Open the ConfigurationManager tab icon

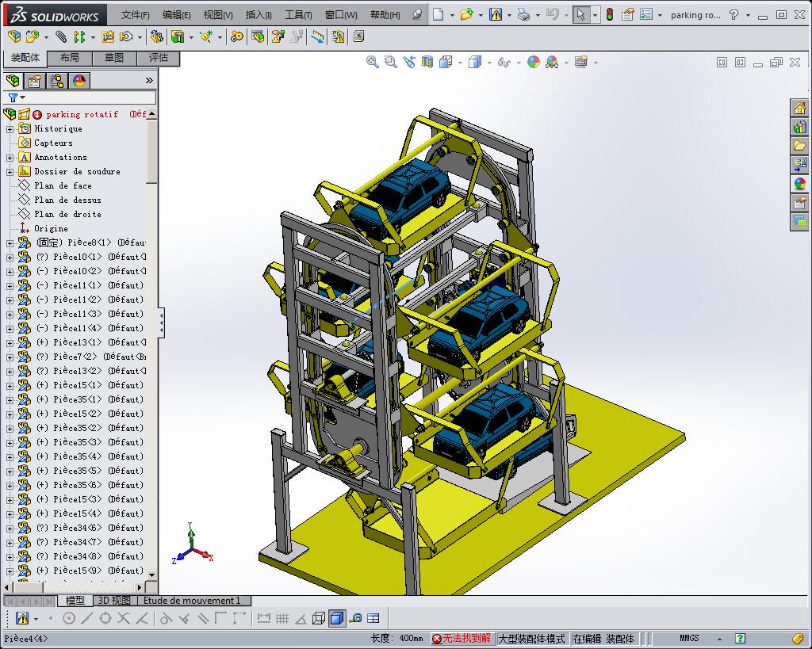[x=57, y=81]
